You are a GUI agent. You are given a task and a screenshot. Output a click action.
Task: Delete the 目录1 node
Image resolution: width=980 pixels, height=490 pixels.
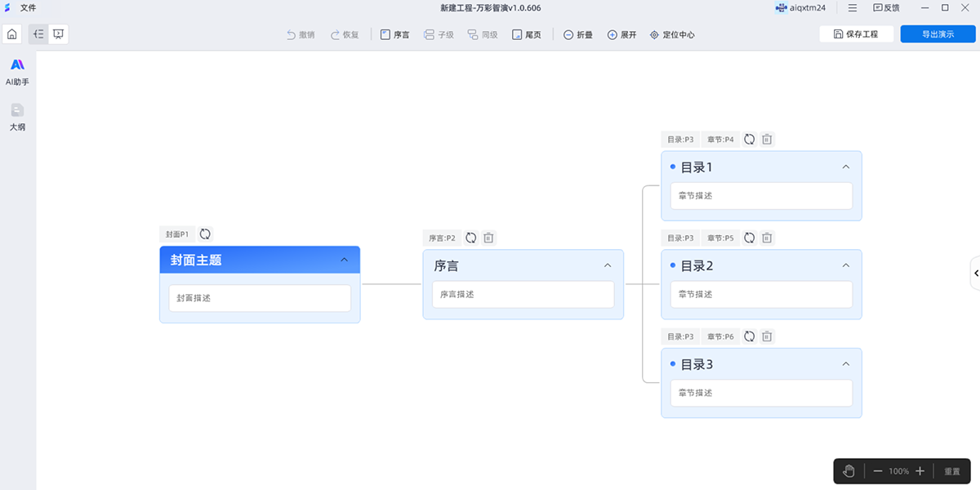pos(767,139)
